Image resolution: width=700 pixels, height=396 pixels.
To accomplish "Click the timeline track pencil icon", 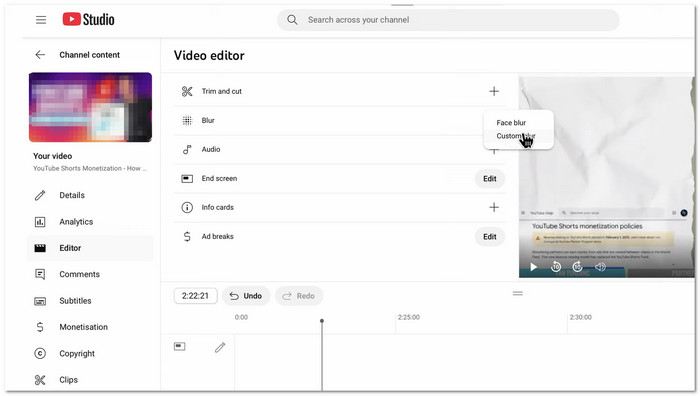I will (x=220, y=347).
